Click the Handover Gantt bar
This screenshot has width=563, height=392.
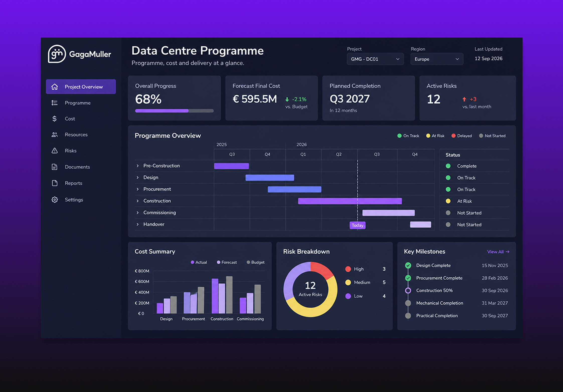(421, 224)
